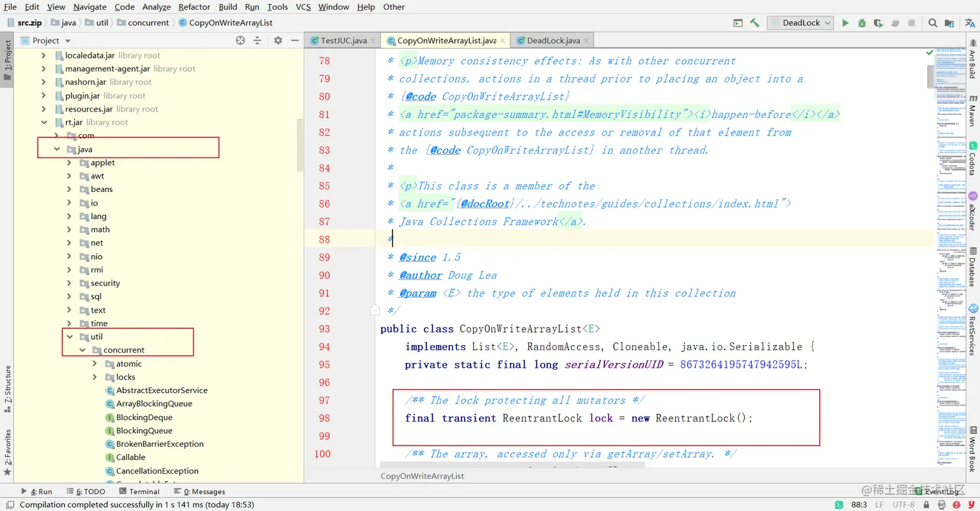
Task: Toggle the 6: TODO tool window
Action: 86,492
